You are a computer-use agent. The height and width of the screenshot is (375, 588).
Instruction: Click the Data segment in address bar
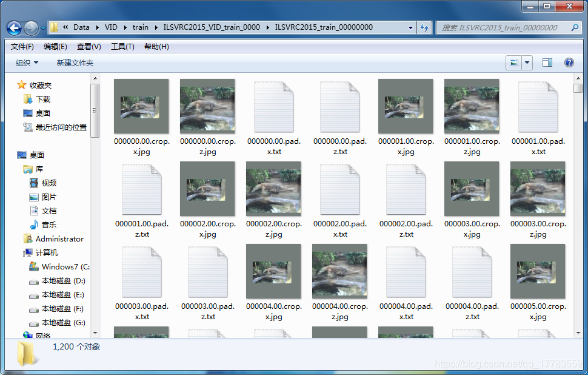[x=81, y=27]
